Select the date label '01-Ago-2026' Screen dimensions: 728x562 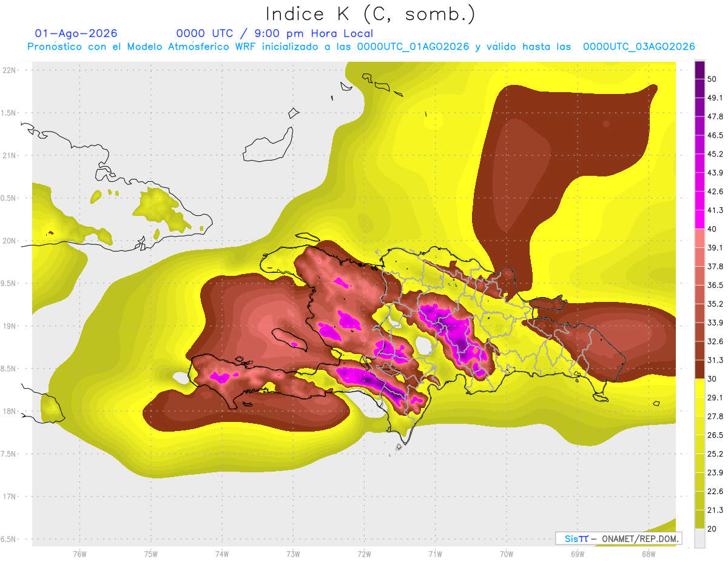pos(76,33)
